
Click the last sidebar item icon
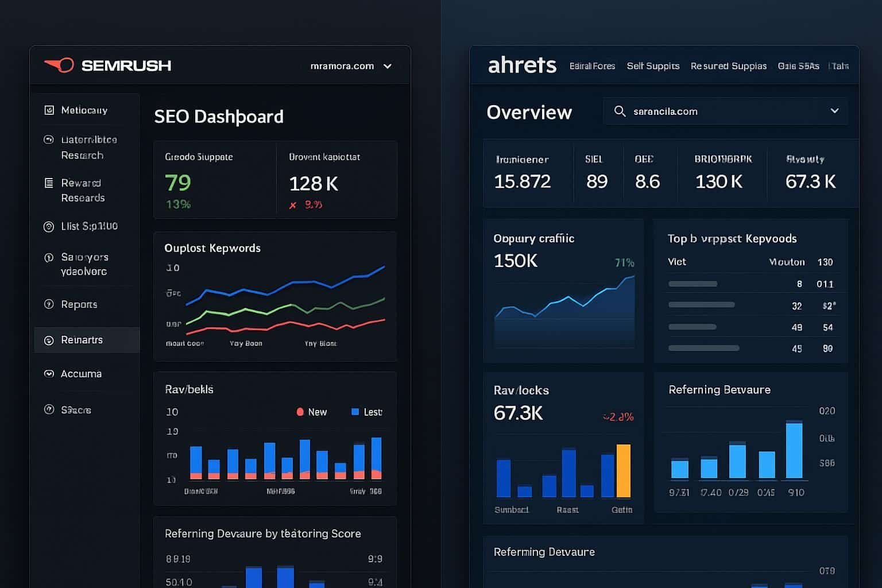click(49, 410)
